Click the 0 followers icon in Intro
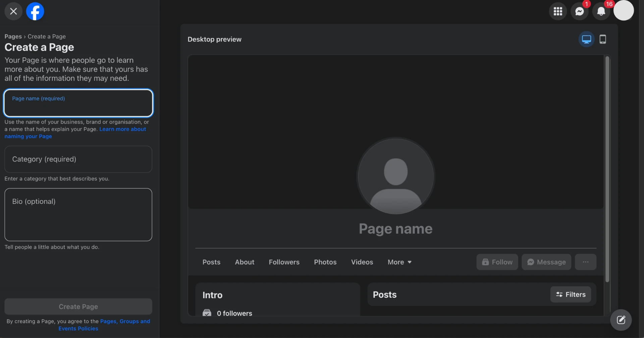The image size is (644, 338). [x=207, y=313]
